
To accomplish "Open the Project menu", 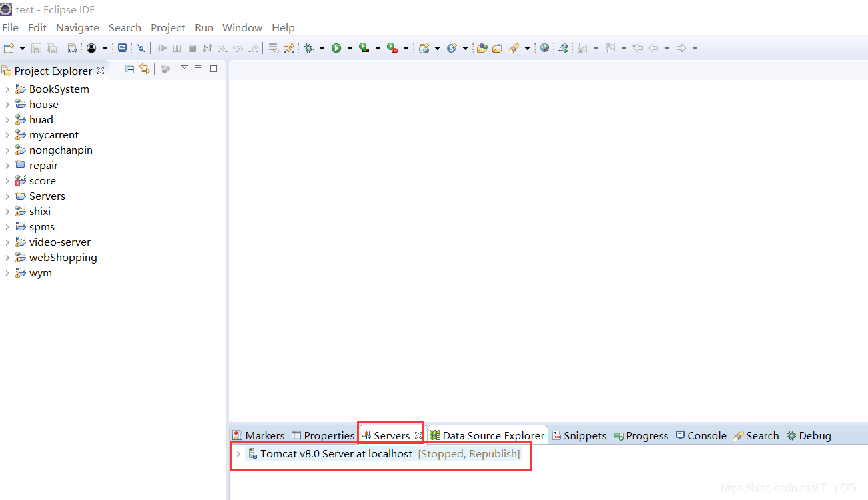I will [x=168, y=27].
